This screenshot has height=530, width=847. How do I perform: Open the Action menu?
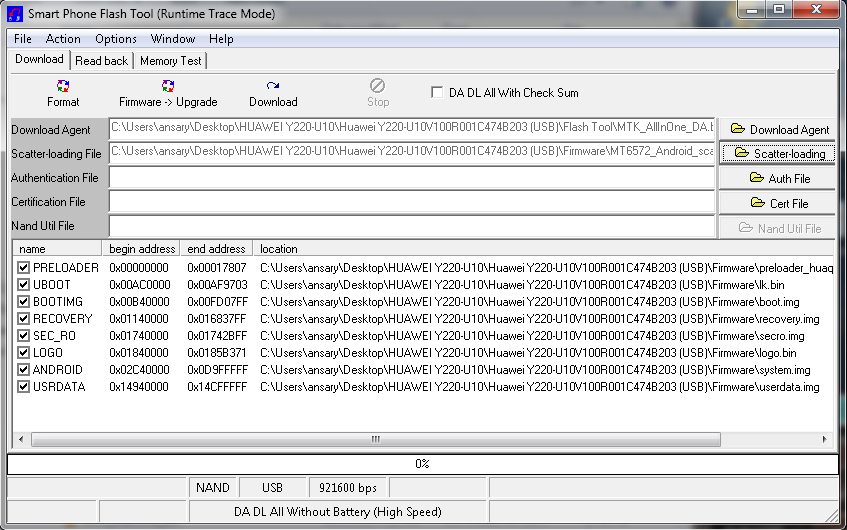[x=63, y=39]
